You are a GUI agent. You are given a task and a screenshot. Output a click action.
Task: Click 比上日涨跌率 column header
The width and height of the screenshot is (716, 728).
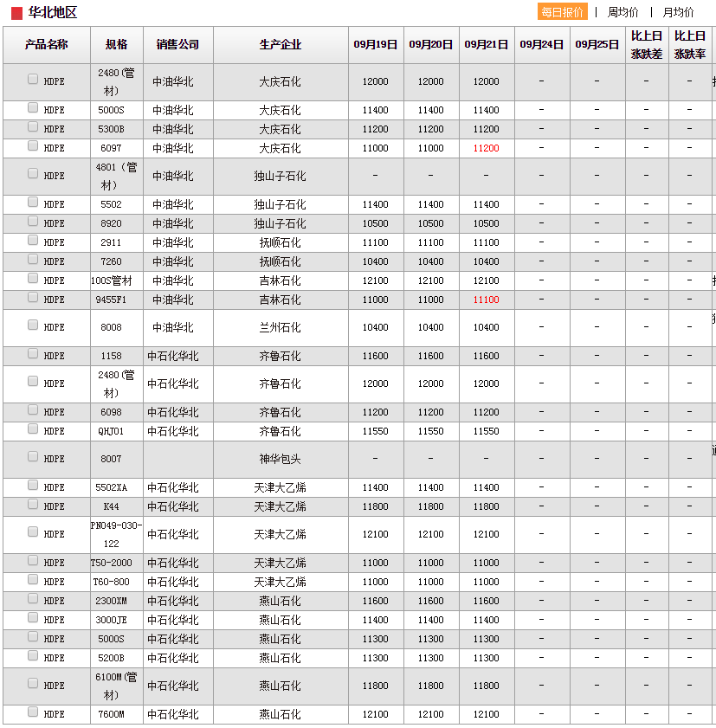(690, 44)
